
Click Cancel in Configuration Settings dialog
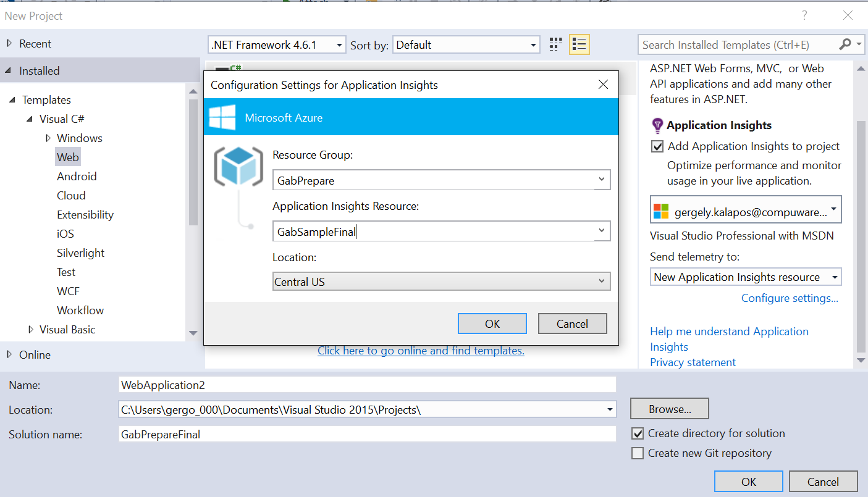click(573, 324)
